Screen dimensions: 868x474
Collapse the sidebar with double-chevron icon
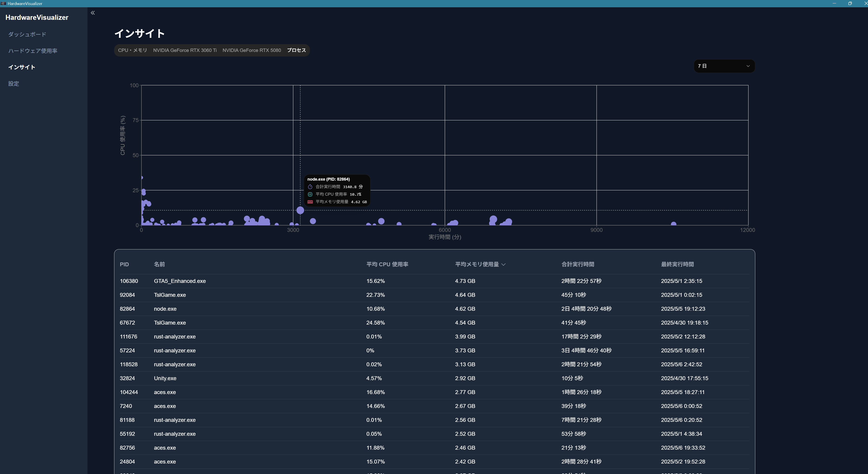pos(93,13)
